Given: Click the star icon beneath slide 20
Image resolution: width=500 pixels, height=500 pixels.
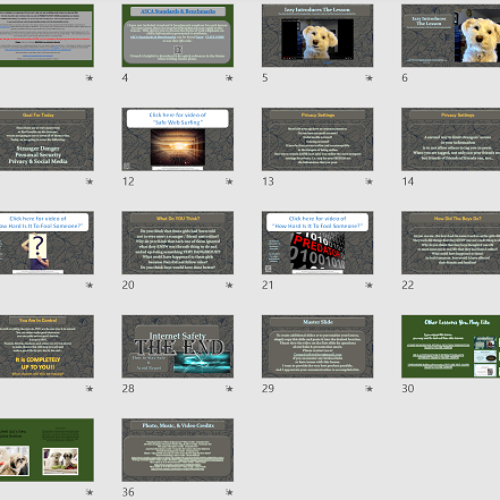Looking at the screenshot, I should tap(229, 285).
